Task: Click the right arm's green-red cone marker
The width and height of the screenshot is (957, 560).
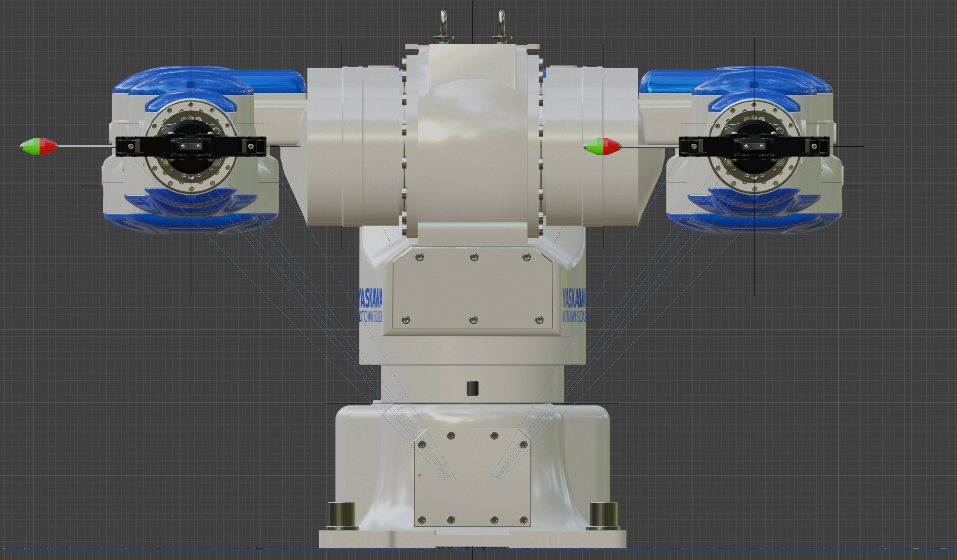Action: point(602,146)
